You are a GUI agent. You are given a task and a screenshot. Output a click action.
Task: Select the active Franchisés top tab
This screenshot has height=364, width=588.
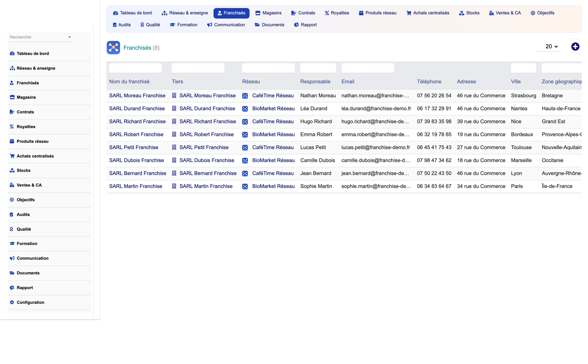(231, 13)
